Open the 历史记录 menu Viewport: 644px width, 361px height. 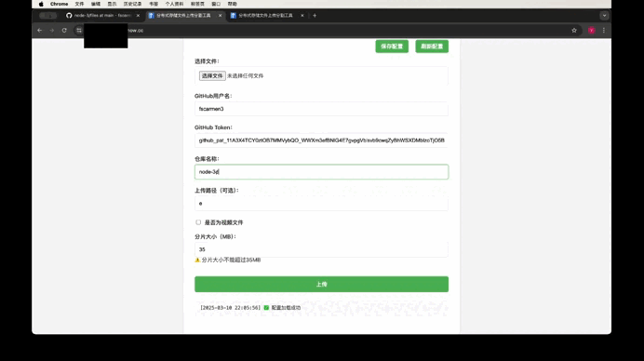[x=132, y=4]
